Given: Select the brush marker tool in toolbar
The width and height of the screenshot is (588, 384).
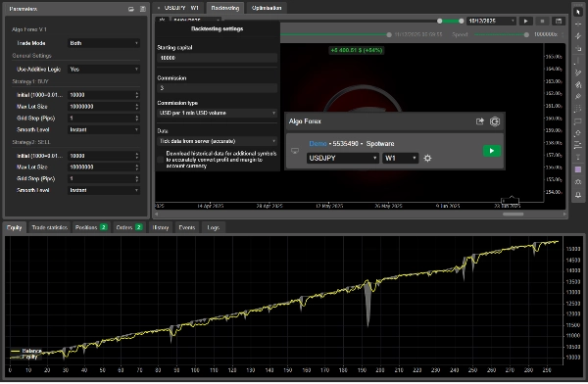Looking at the screenshot, I should pos(578,97).
